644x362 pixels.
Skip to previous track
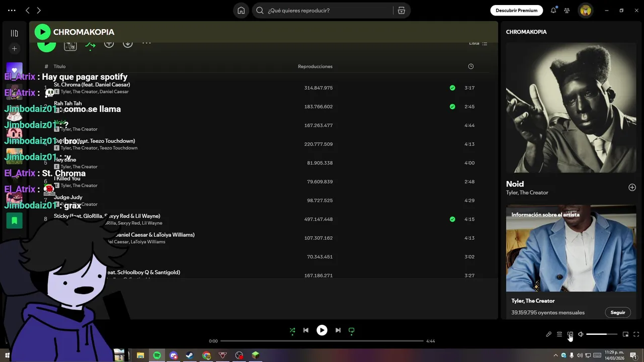click(x=306, y=330)
